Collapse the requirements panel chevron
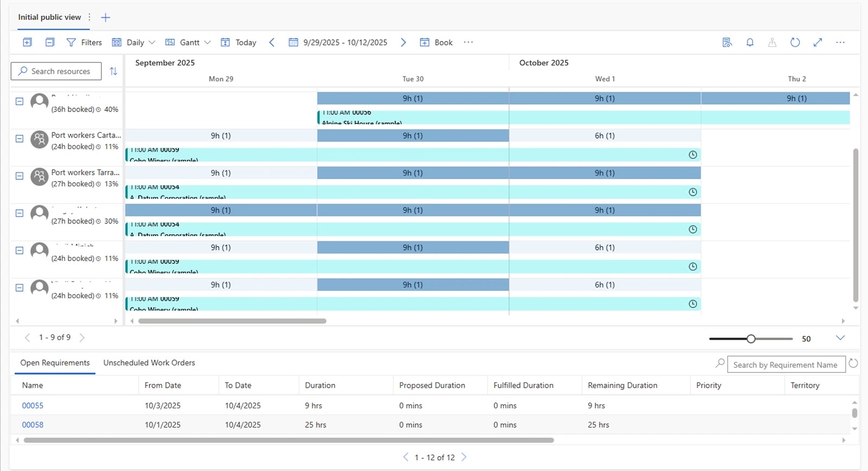The height and width of the screenshot is (471, 868). pos(840,338)
